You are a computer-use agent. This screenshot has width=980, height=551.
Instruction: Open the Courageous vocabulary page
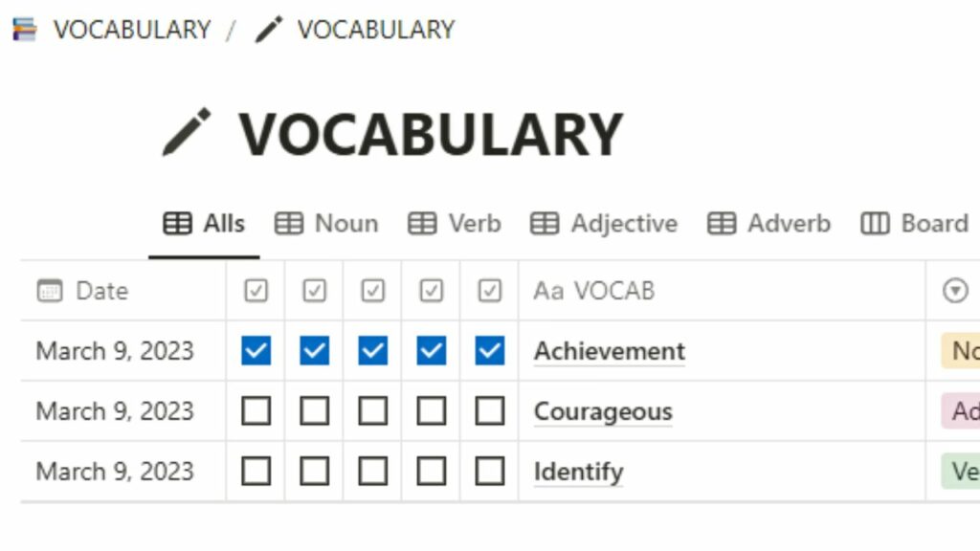(603, 410)
